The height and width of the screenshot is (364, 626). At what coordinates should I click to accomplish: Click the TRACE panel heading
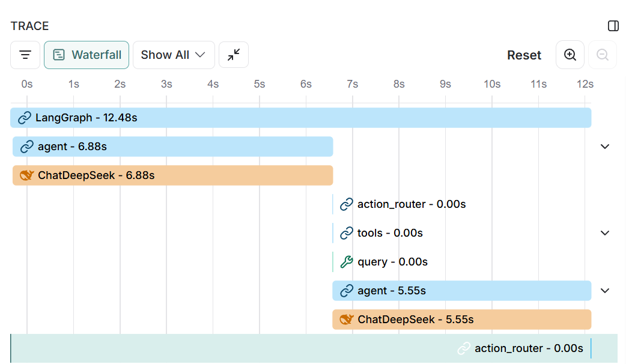(x=29, y=26)
